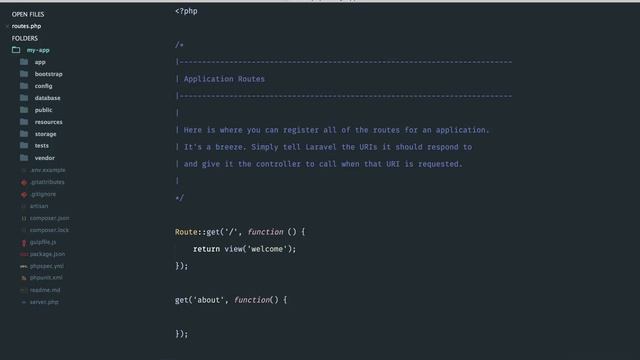Click the my-app root folder icon
Viewport: 640px width, 360px height.
coord(16,50)
